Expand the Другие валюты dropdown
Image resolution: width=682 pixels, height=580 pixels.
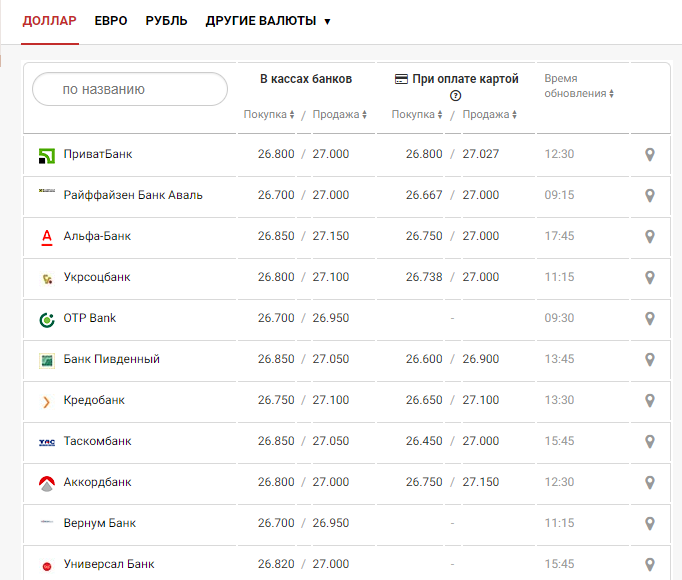pos(268,21)
